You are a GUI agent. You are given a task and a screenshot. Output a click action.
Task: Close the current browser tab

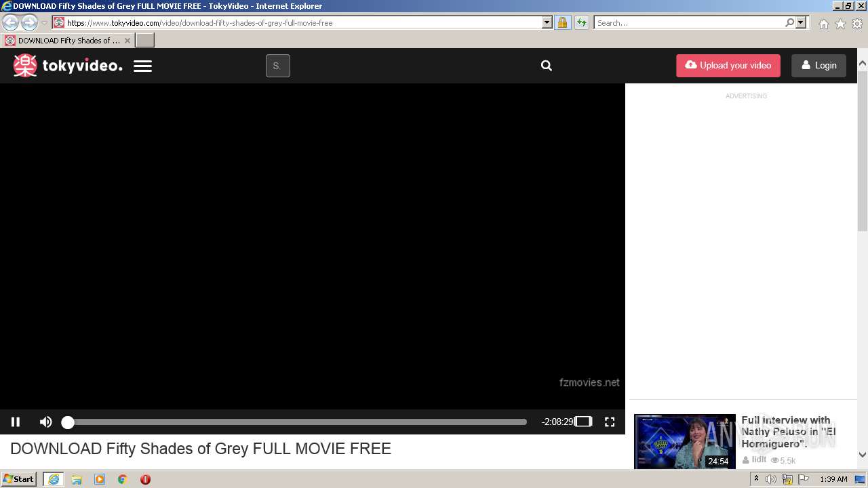pos(127,41)
